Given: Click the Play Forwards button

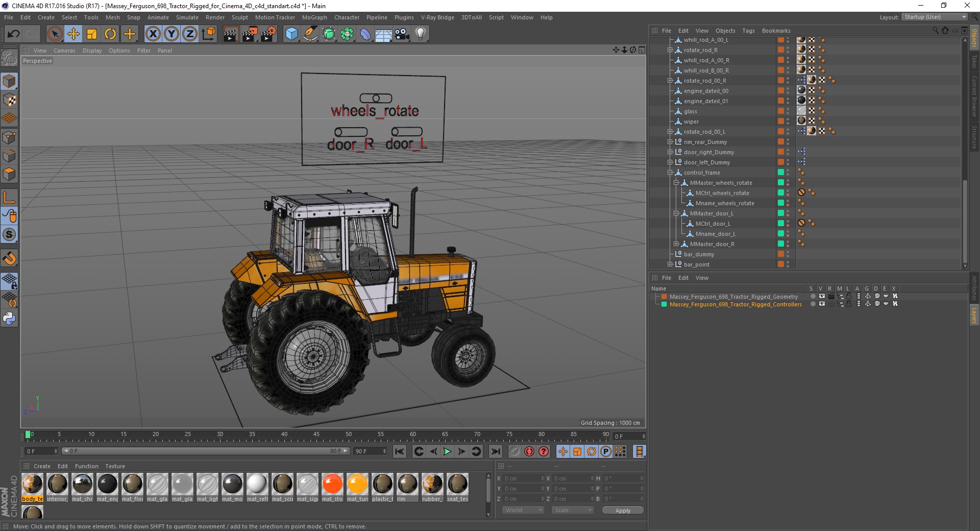Looking at the screenshot, I should point(447,451).
